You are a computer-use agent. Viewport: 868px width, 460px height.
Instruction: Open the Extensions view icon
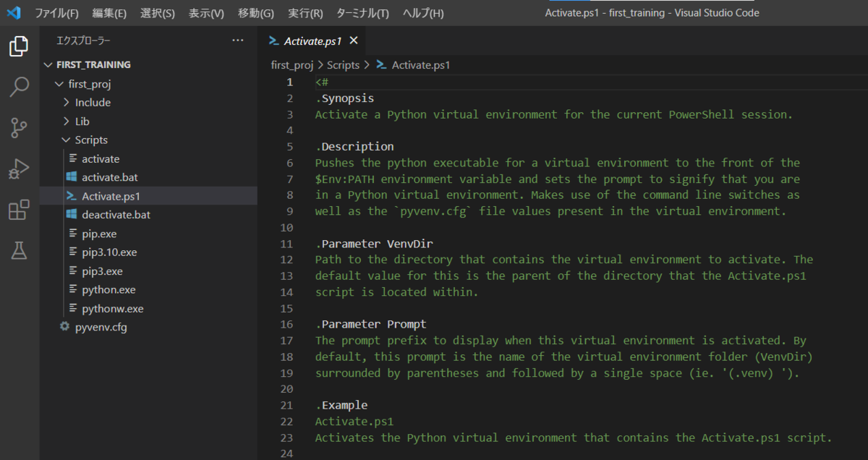(x=19, y=210)
